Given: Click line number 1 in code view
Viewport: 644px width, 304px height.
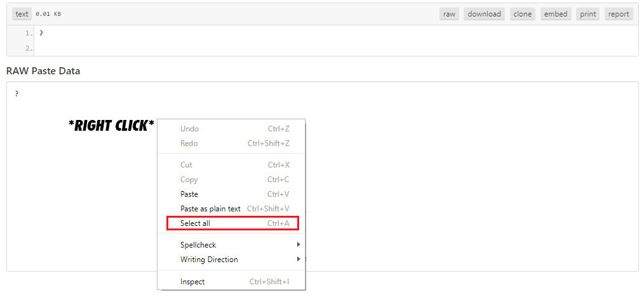Looking at the screenshot, I should [29, 33].
